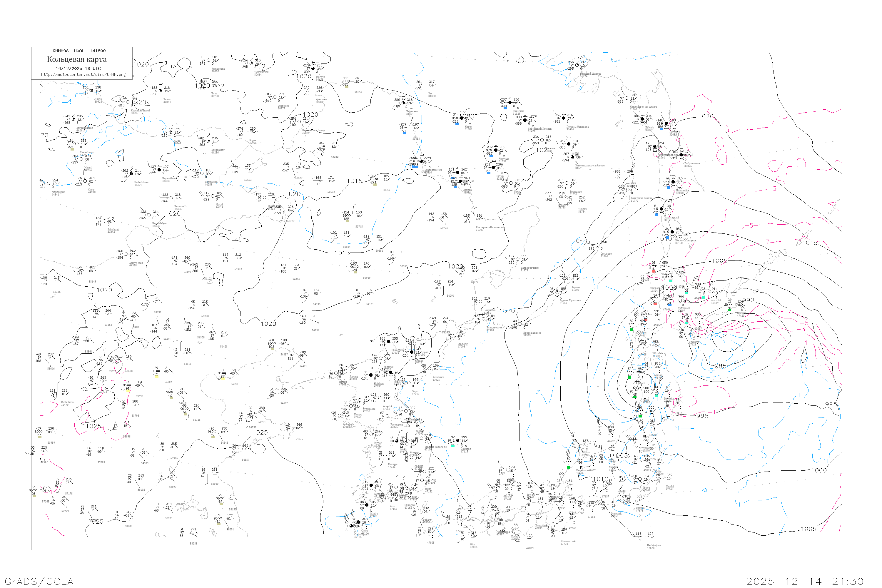Viewport: 882px width, 588px height.
Task: Click the 990 isobar label near Nemuro
Action: coord(748,300)
